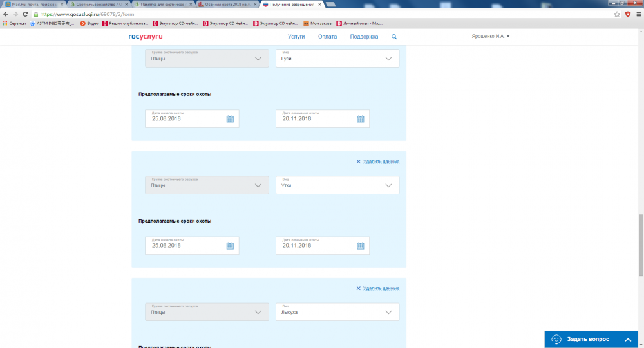The width and height of the screenshot is (644, 348).
Task: Click the Gosuslugi logo
Action: click(146, 36)
